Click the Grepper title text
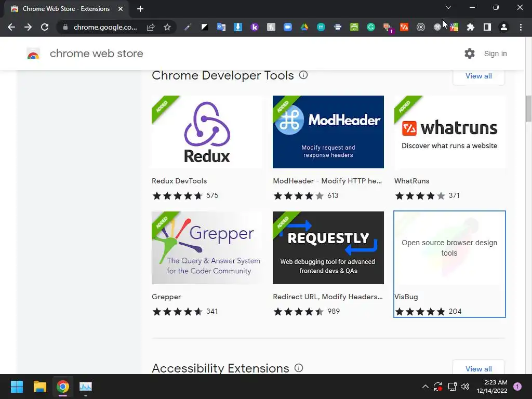 pyautogui.click(x=166, y=297)
